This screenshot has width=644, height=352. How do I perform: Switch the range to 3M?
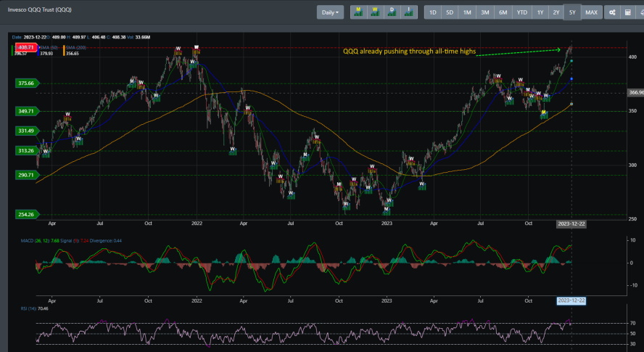[x=485, y=12]
